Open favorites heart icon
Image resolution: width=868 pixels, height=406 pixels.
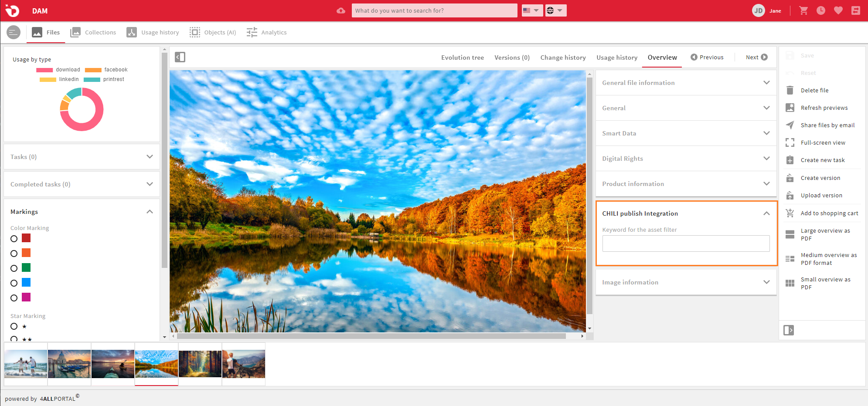[838, 10]
